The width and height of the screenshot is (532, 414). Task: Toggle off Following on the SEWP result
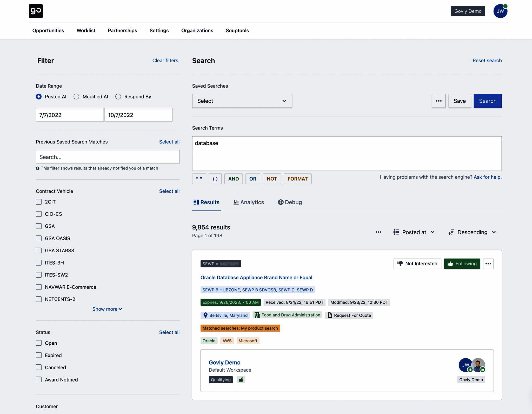462,264
